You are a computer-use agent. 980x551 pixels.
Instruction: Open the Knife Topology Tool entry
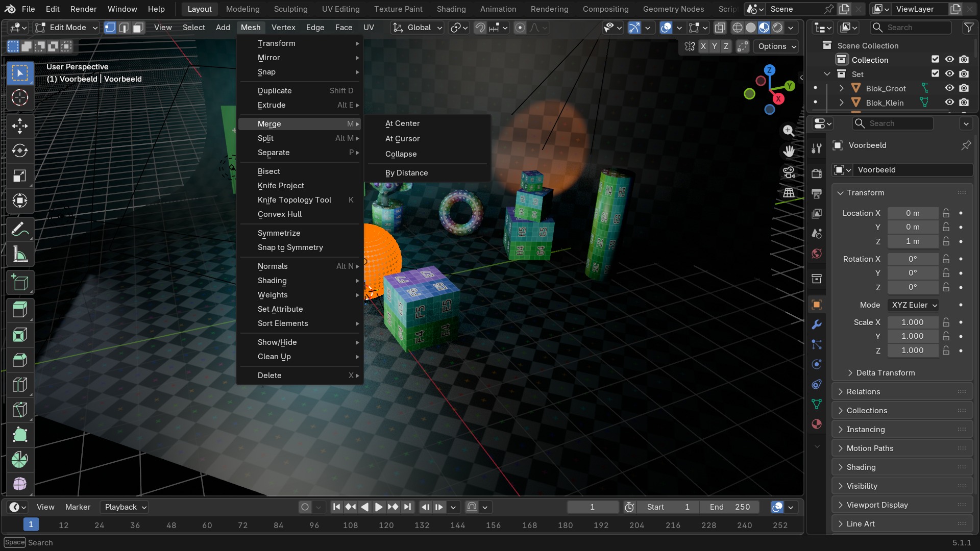300,200
